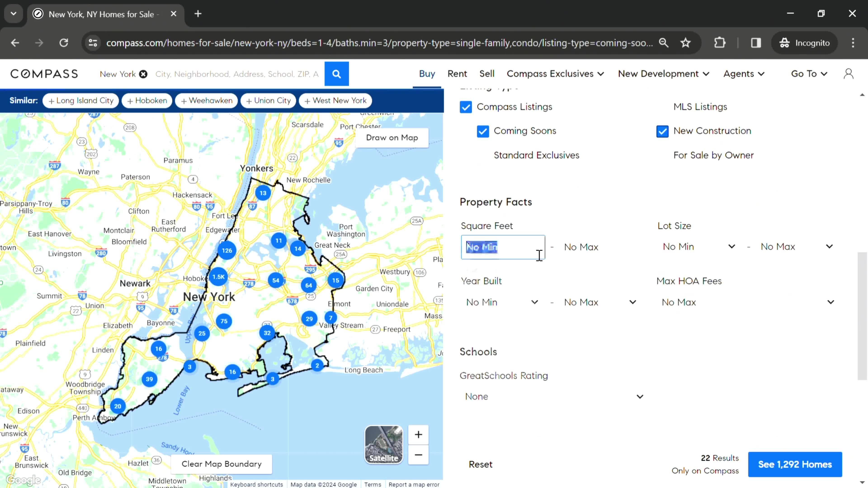Switch to the Buy tab
Screen dimensions: 868x488
427,74
